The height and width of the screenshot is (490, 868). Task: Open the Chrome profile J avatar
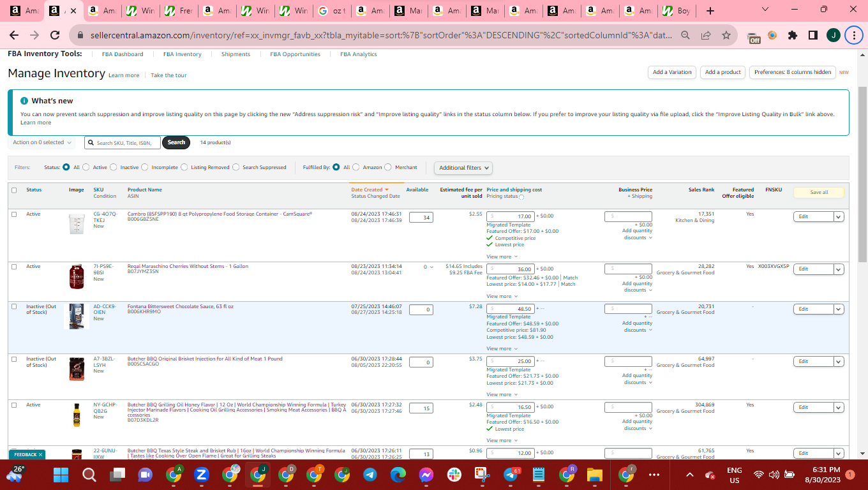pyautogui.click(x=833, y=36)
